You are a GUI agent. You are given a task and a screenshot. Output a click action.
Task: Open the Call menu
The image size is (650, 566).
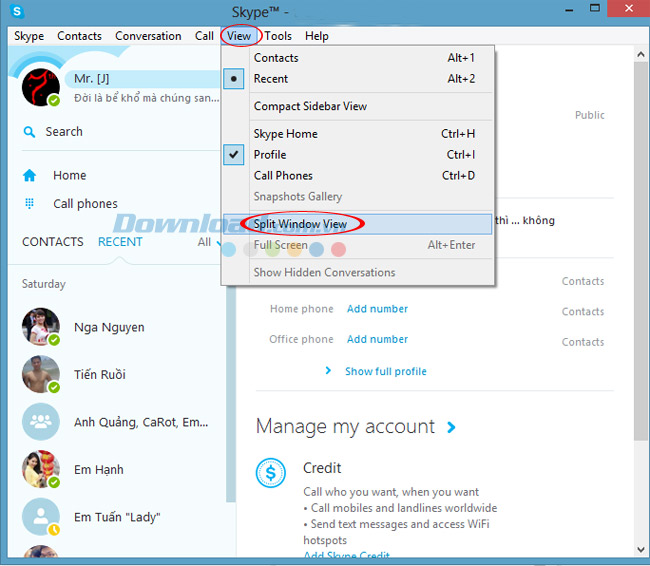click(204, 36)
